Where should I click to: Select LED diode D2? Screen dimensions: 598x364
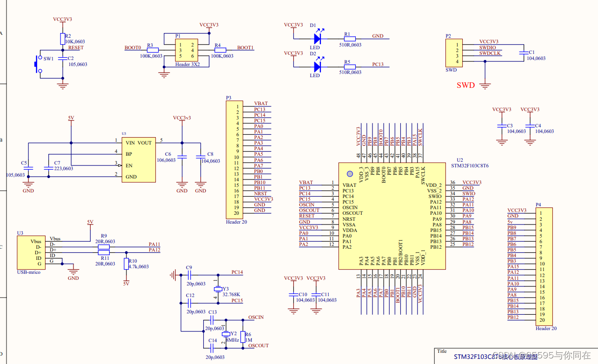tap(318, 67)
